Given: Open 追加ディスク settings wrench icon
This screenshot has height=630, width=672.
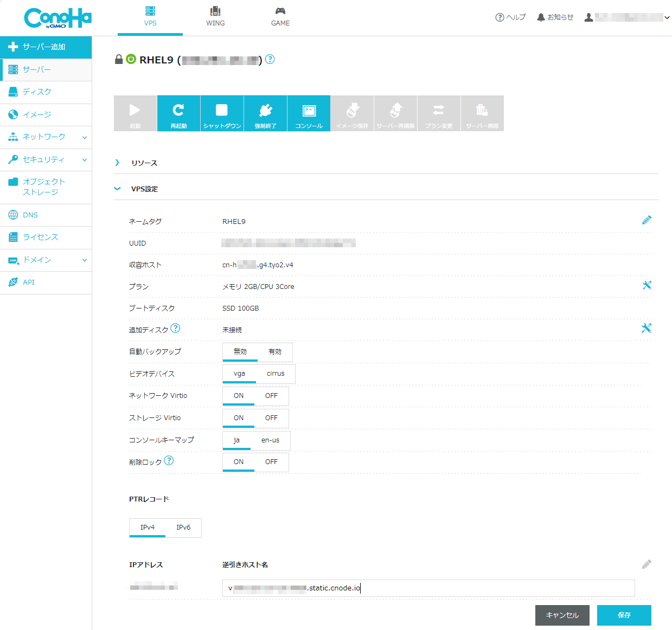Looking at the screenshot, I should click(x=647, y=328).
